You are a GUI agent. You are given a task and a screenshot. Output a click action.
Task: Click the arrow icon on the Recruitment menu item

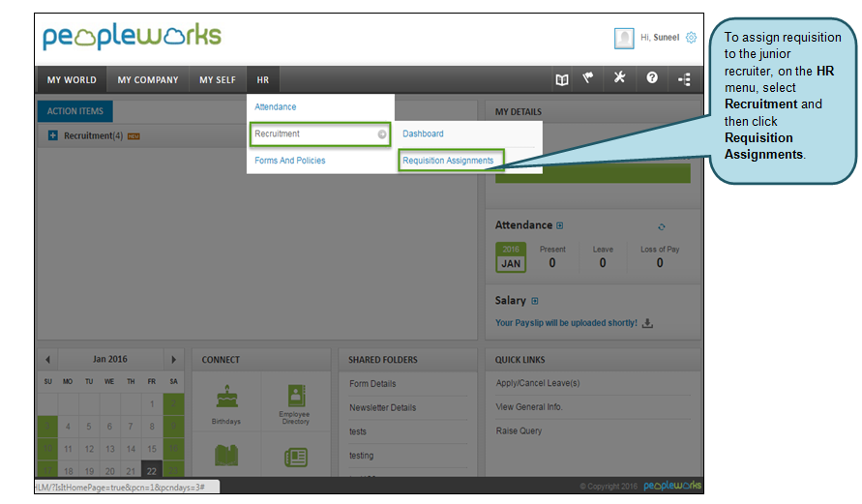pos(381,134)
